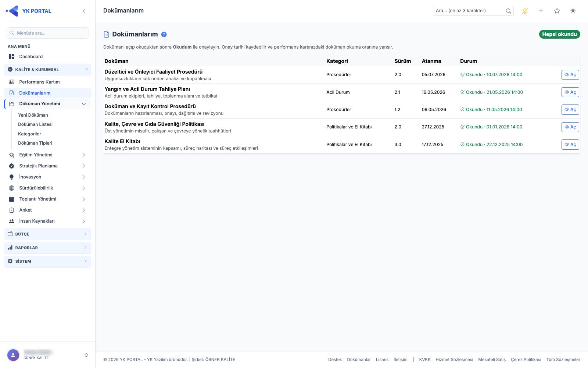The width and height of the screenshot is (588, 368).
Task: Select Dokümanlarım in the sidebar
Action: point(48,93)
